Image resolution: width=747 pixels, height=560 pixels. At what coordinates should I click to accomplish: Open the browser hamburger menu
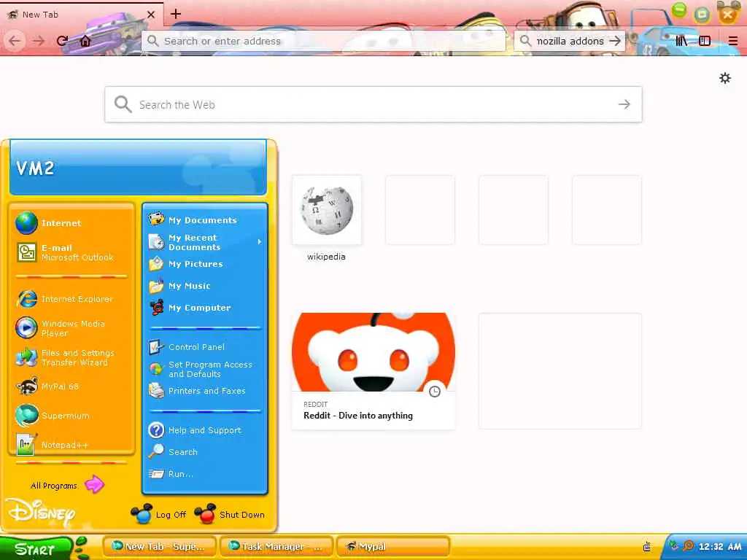(x=733, y=41)
